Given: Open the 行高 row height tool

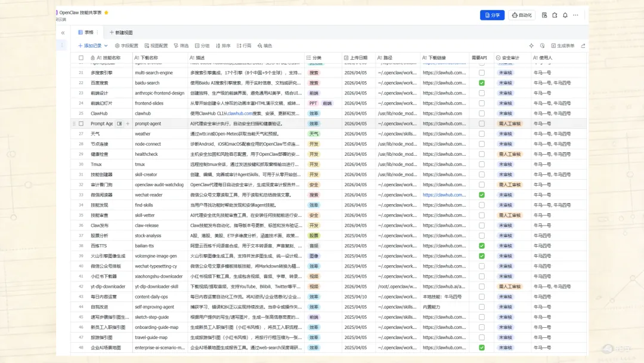Looking at the screenshot, I should click(x=244, y=45).
